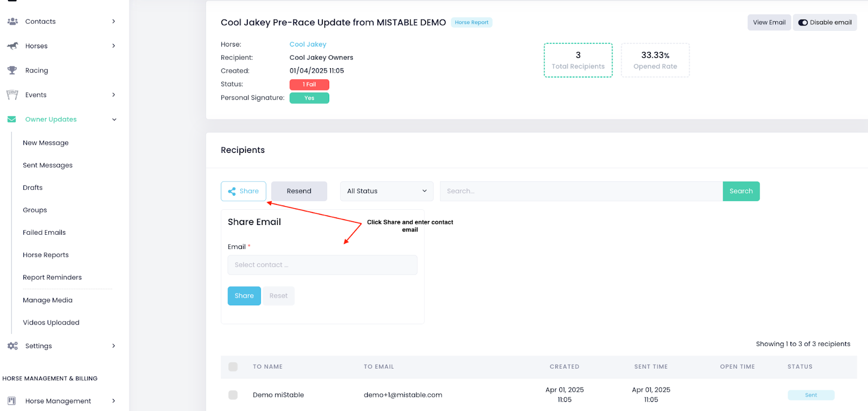Select Sent Messages in the sidebar
Screen dimensions: 868x411
(47, 165)
